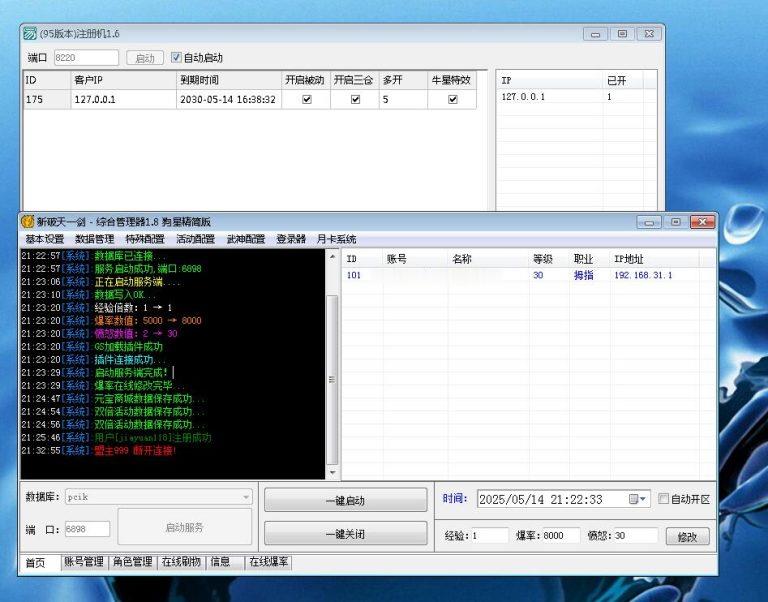Click the 新破天一剑 manager title bar icon
Viewport: 768px width, 602px height.
(28, 222)
